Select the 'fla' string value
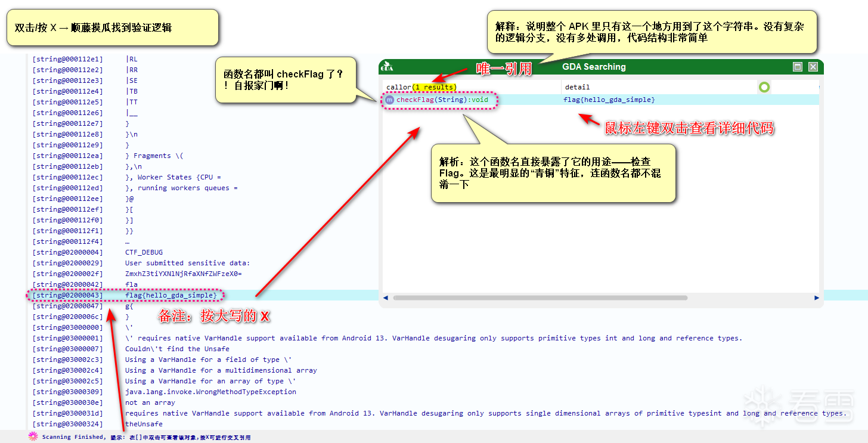The width and height of the screenshot is (868, 443). pos(131,284)
